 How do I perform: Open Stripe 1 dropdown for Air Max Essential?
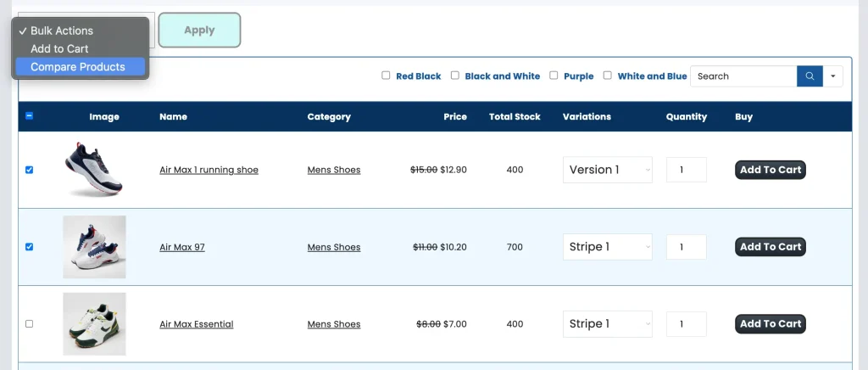[607, 324]
